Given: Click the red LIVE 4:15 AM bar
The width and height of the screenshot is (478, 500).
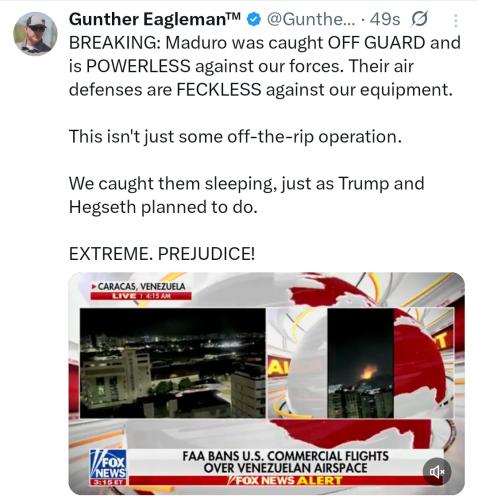Looking at the screenshot, I should pos(141,296).
